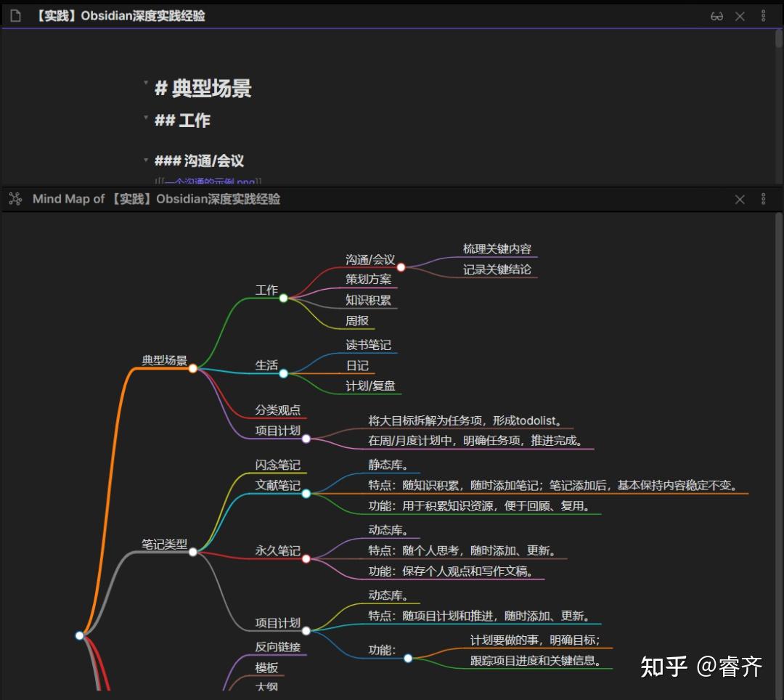Collapse the 工作 branch via its node dot
This screenshot has width=784, height=700.
pyautogui.click(x=284, y=297)
